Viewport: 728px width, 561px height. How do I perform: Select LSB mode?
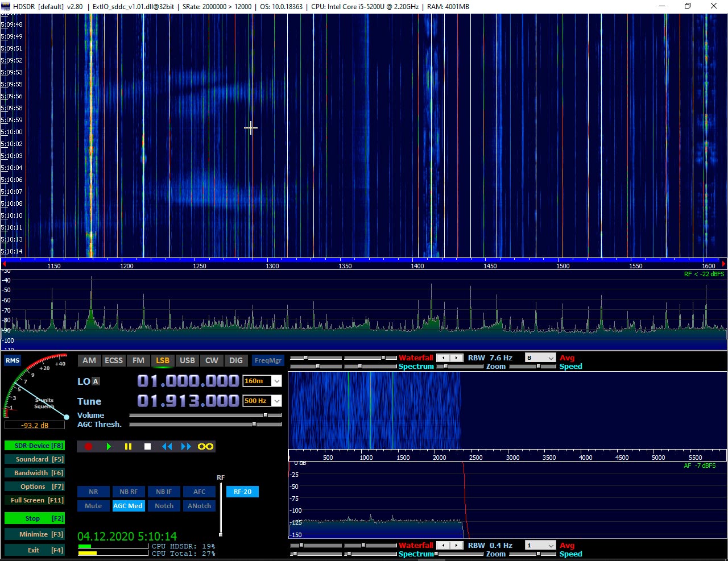(163, 360)
